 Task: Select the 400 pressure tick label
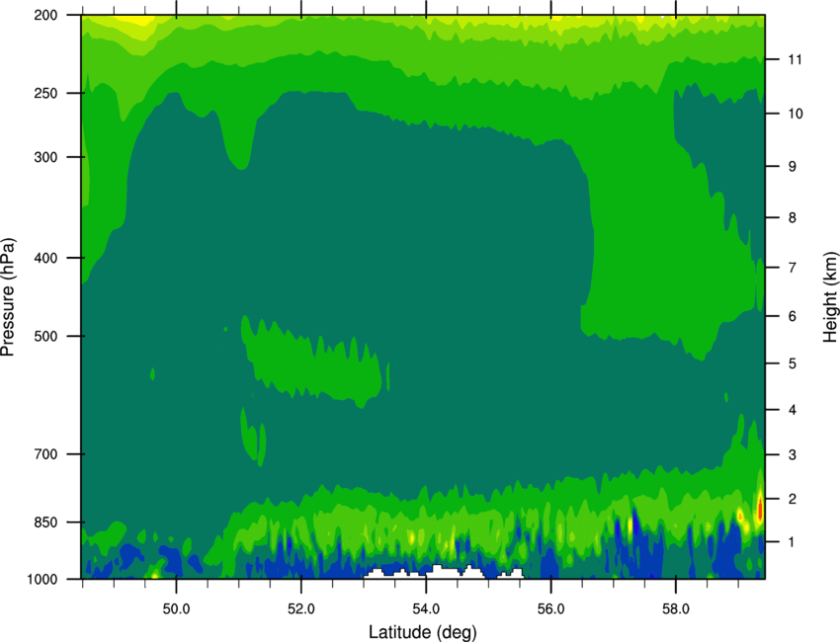45,258
